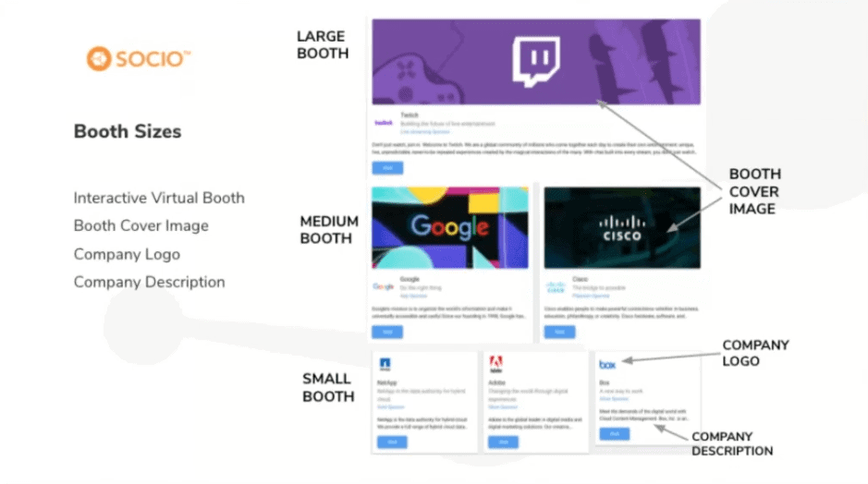This screenshot has width=868, height=484.
Task: Select 'Company Description' list text
Action: pos(150,282)
